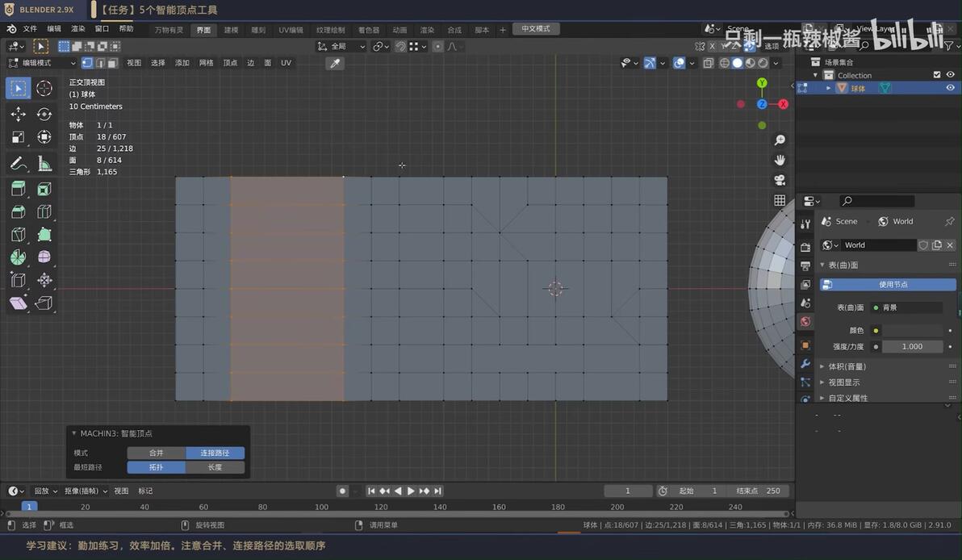Toggle camera view gizmo
The height and width of the screenshot is (560, 962).
779,180
